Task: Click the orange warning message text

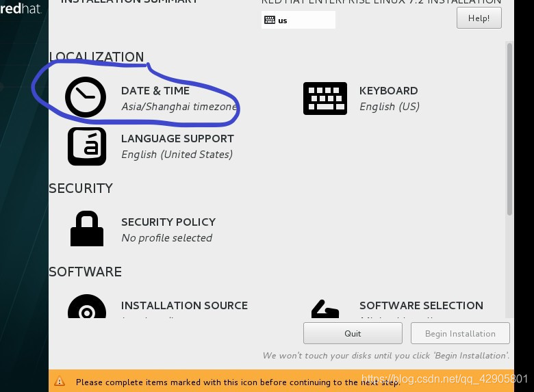Action: (x=238, y=382)
